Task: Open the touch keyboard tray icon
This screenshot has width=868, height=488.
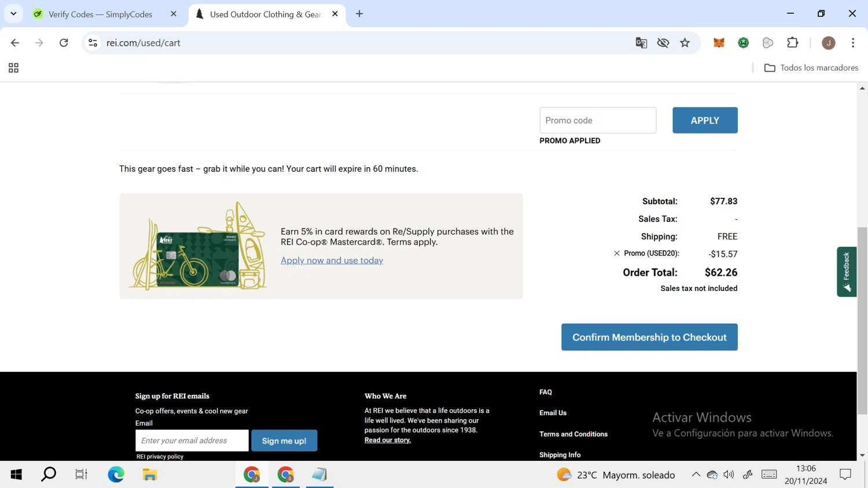Action: click(769, 475)
